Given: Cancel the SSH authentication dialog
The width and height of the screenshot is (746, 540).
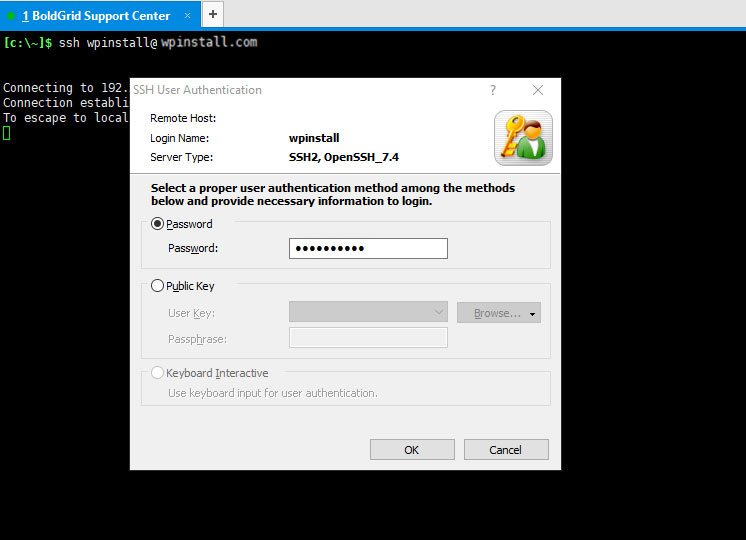Looking at the screenshot, I should coord(506,450).
